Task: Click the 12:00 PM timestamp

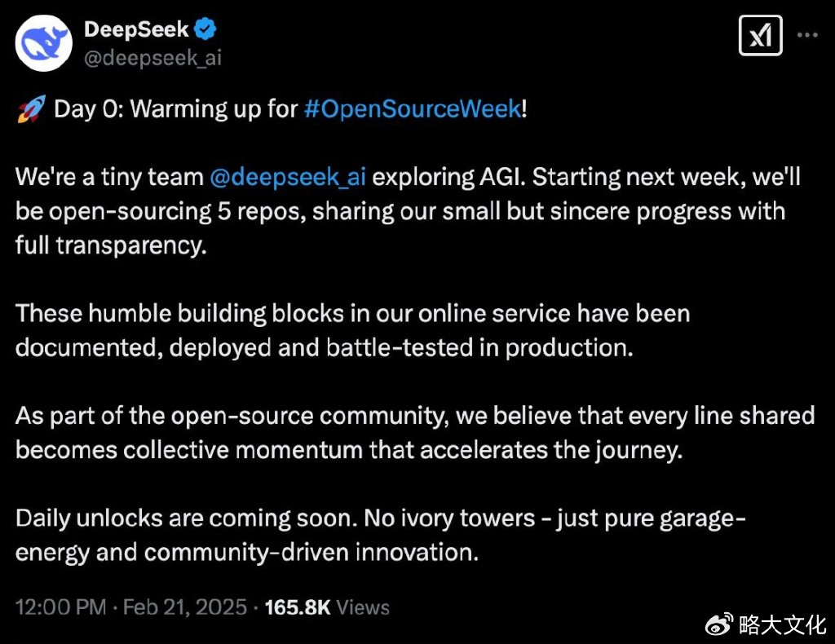Action: (x=60, y=607)
